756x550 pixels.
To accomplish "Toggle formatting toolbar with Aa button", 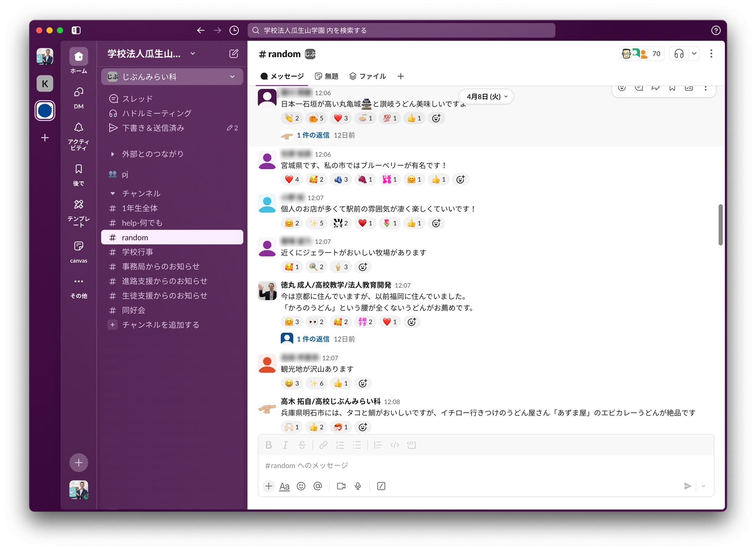I will [284, 486].
